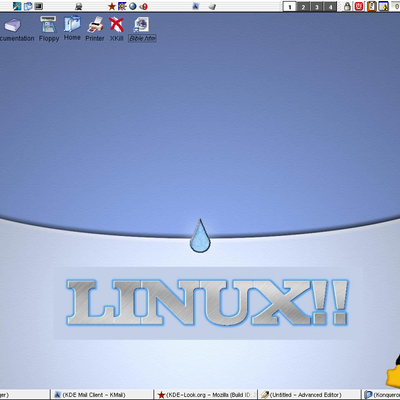The image size is (400, 400).
Task: Launch the globe web browser panel icon
Action: click(x=133, y=6)
